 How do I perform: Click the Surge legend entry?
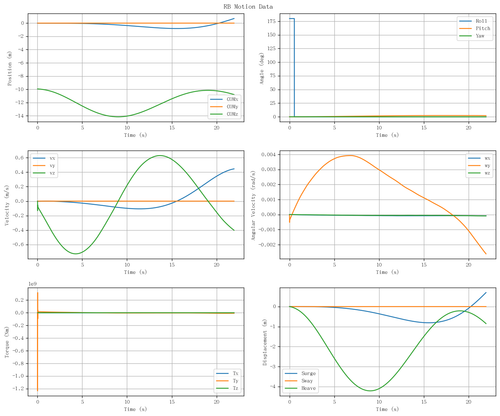tap(300, 373)
